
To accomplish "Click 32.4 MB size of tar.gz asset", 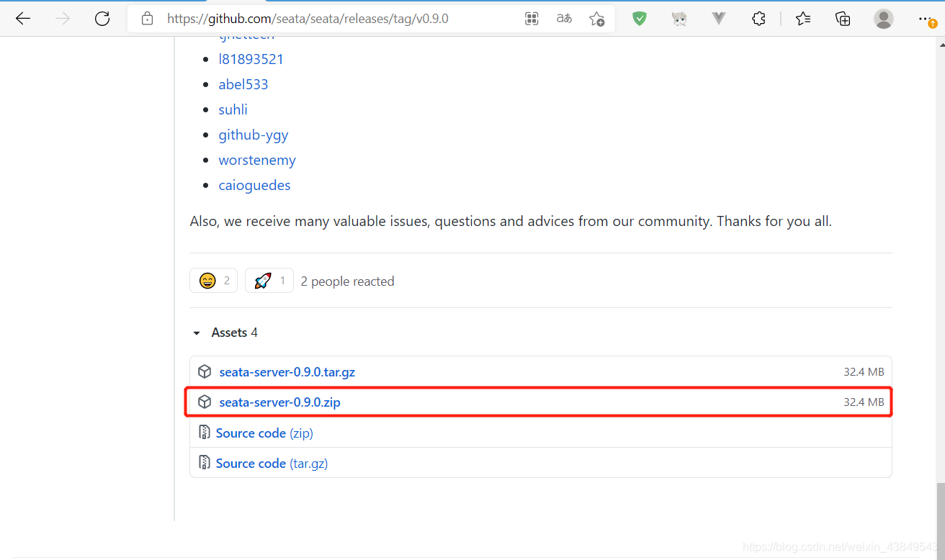I will coord(864,372).
